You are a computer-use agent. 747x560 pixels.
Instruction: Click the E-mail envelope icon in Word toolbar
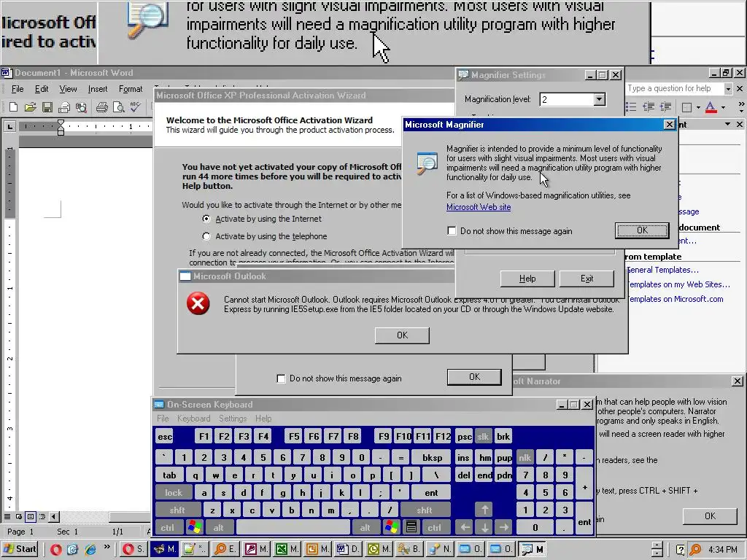(x=64, y=108)
